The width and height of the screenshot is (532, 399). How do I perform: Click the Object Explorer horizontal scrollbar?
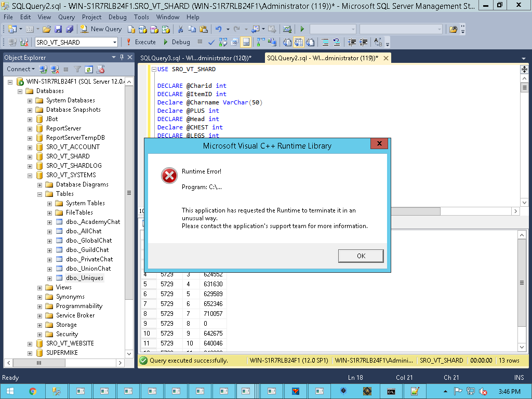pos(64,363)
